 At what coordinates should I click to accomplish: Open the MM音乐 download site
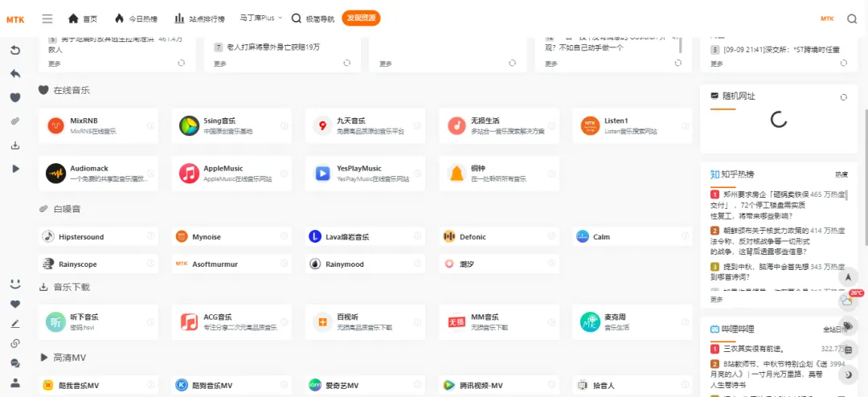499,321
